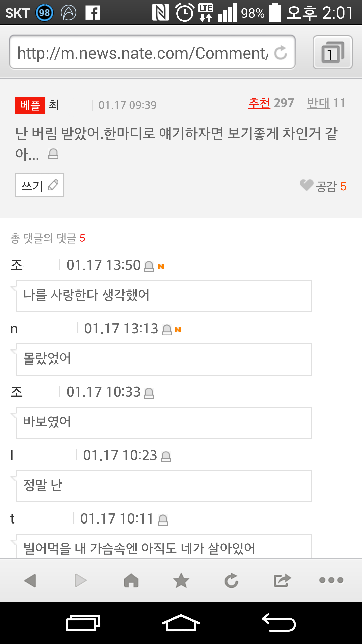Report the 13:50 reply via siren icon
The image size is (362, 644).
[x=149, y=266]
